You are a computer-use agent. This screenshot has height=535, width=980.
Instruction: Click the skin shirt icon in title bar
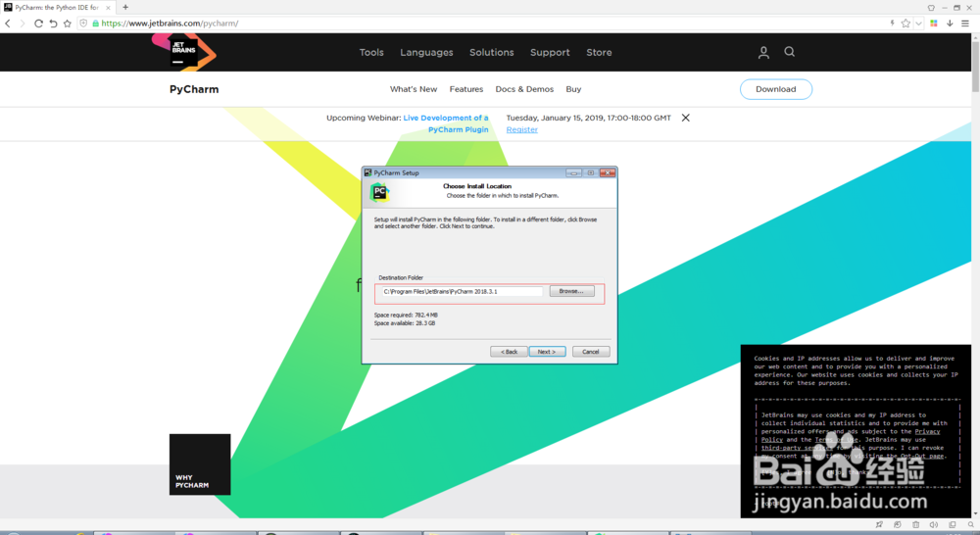pyautogui.click(x=931, y=8)
